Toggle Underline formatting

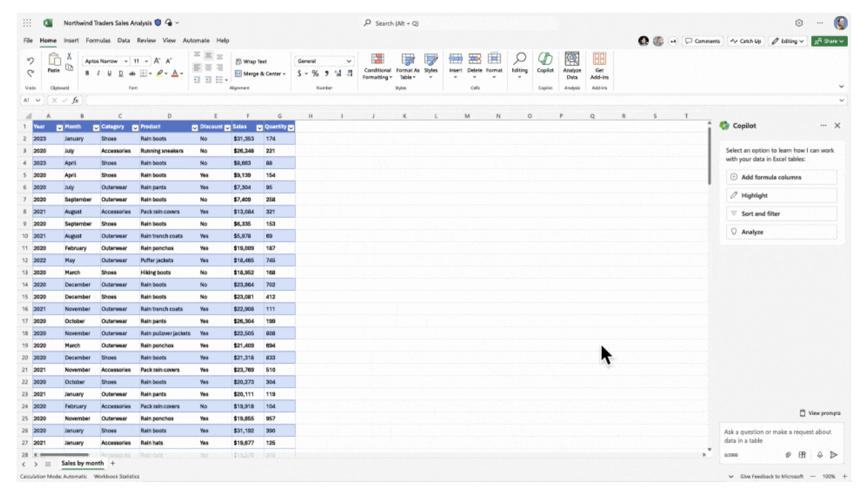pyautogui.click(x=110, y=74)
